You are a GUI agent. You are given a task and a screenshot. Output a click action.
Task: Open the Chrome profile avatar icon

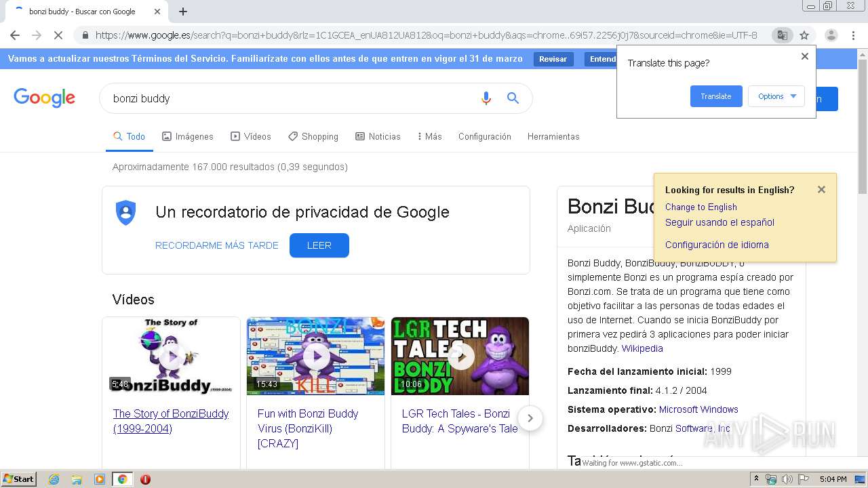[831, 35]
